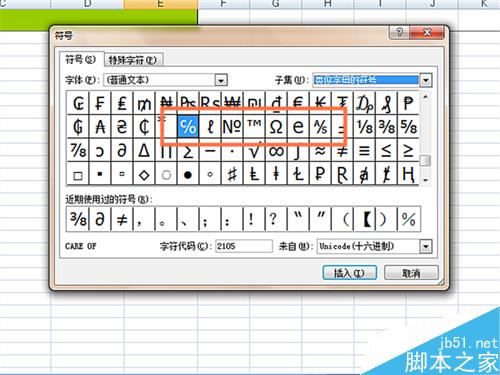Switch to the 特殊字符 tab

133,60
